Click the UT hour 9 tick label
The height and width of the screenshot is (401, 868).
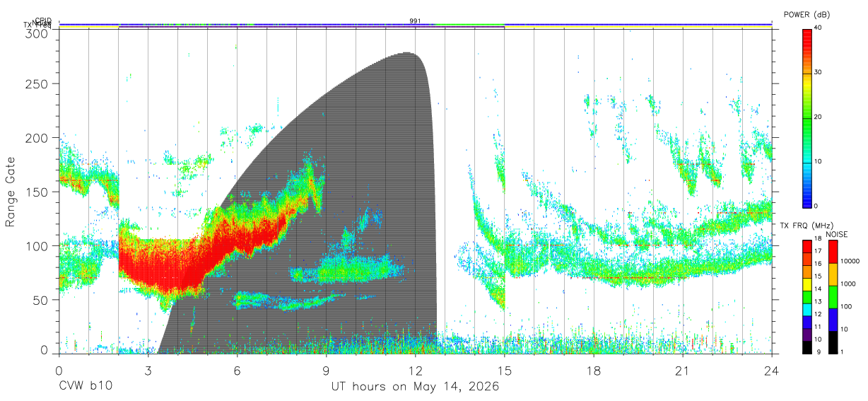tap(326, 370)
